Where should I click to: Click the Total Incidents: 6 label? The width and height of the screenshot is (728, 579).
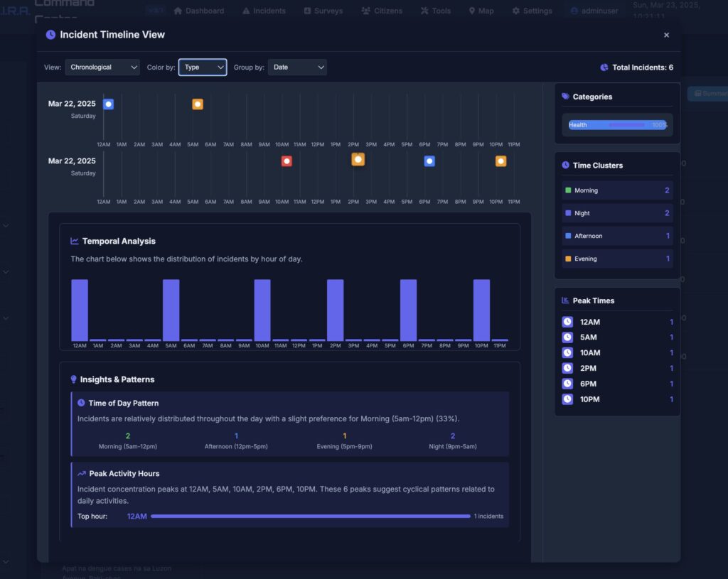pos(643,67)
